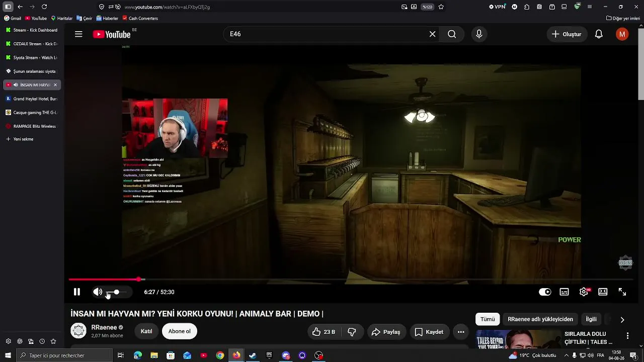Screen dimensions: 644x362
Task: Open the browser extensions puzzle icon
Action: (527, 7)
